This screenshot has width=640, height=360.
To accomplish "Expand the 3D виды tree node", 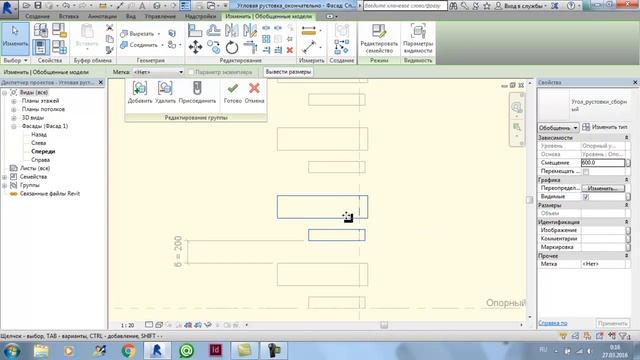I will coord(13,118).
